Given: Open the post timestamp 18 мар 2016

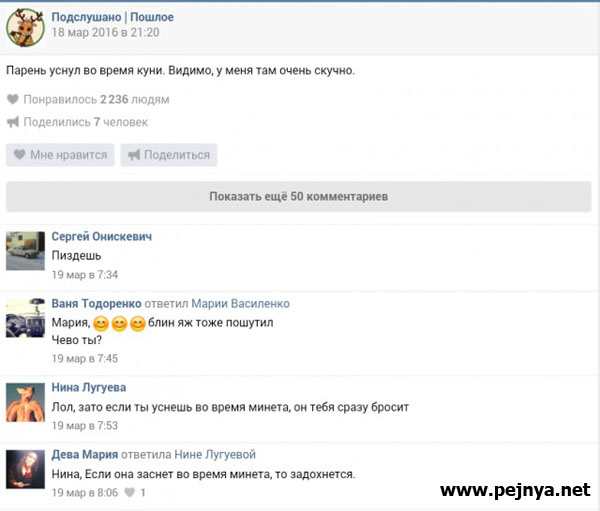Looking at the screenshot, I should point(105,33).
